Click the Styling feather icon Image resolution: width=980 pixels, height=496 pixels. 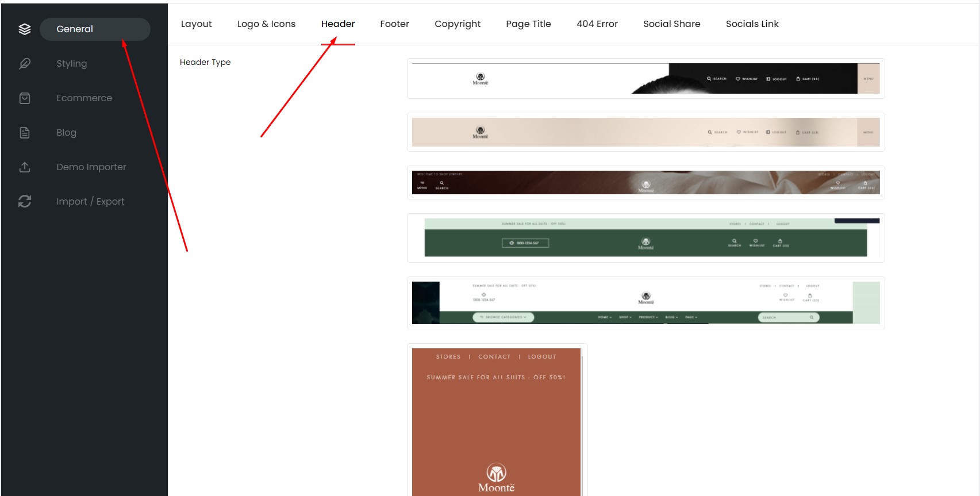25,64
